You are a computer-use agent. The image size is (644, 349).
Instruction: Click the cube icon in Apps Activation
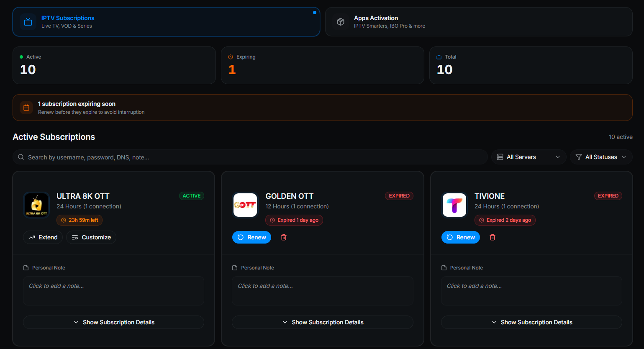point(341,22)
